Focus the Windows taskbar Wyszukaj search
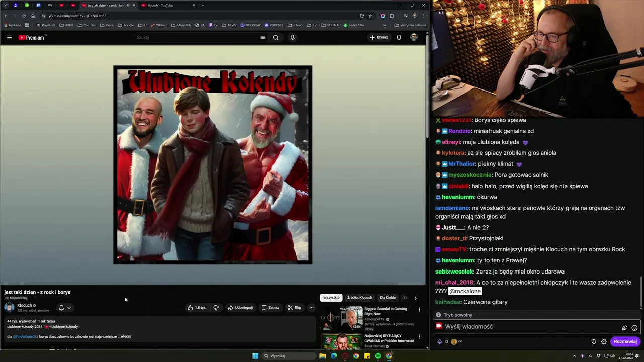This screenshot has width=644, height=362. [288, 356]
